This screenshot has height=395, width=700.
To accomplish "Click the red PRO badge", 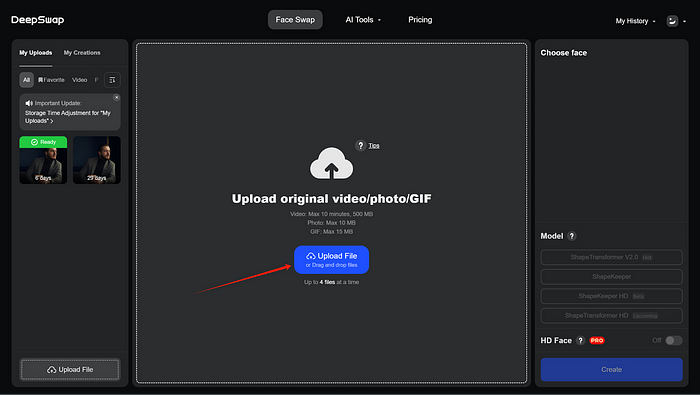I will [597, 341].
